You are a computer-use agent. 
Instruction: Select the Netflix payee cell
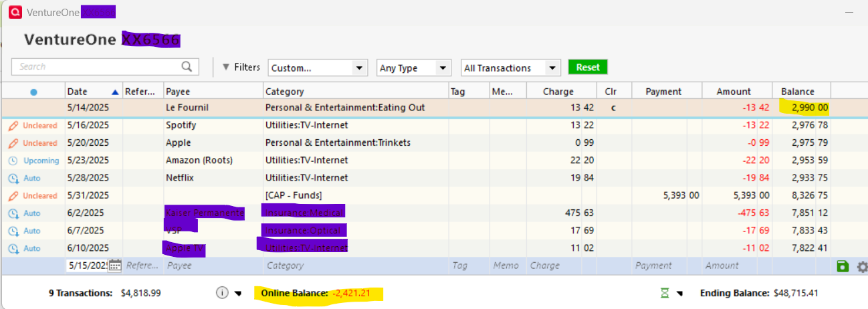point(213,178)
